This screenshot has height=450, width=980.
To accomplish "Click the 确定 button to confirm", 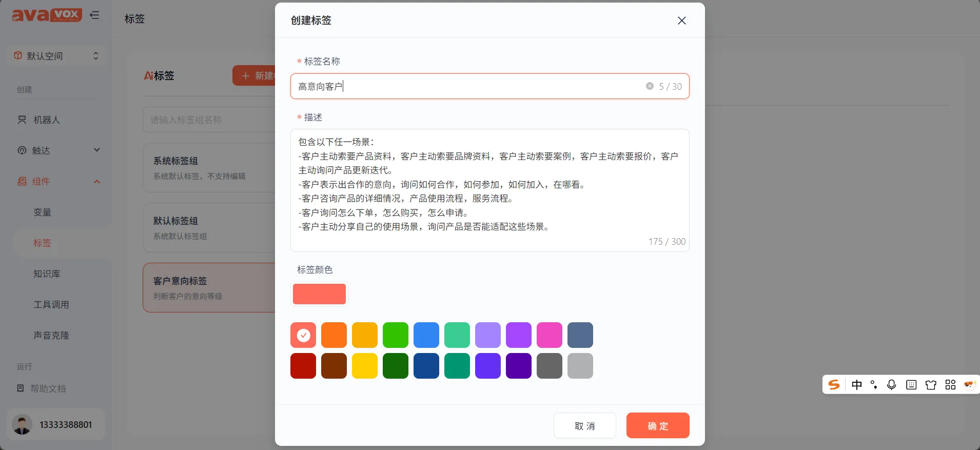I will [658, 426].
